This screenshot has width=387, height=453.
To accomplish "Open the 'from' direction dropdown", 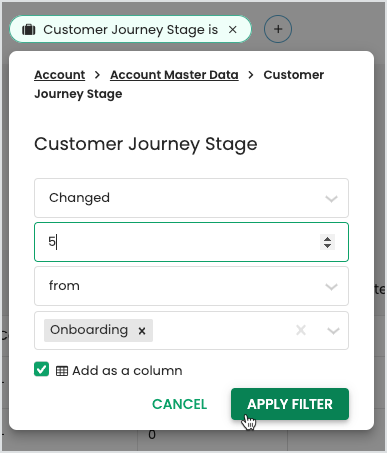I will pyautogui.click(x=191, y=286).
